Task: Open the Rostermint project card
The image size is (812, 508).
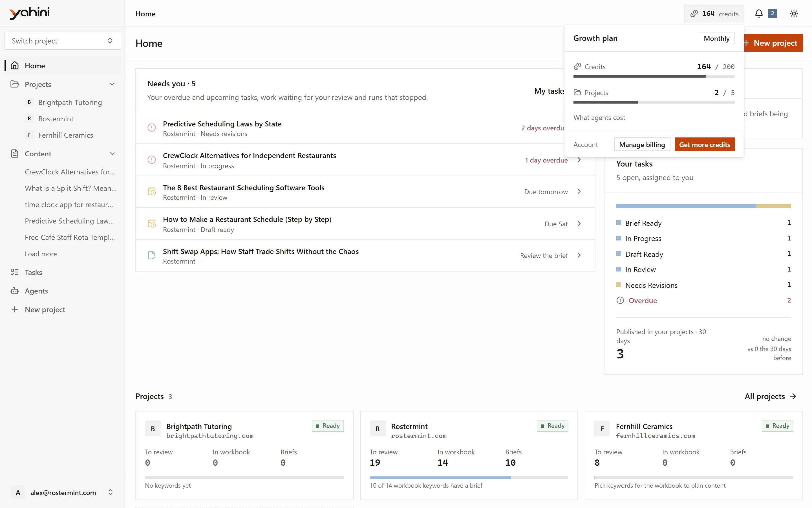Action: [469, 455]
